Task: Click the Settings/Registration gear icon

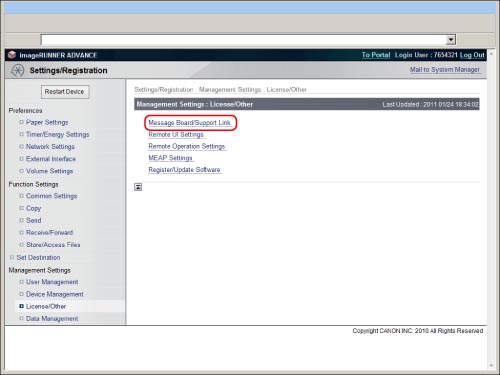Action: (17, 70)
